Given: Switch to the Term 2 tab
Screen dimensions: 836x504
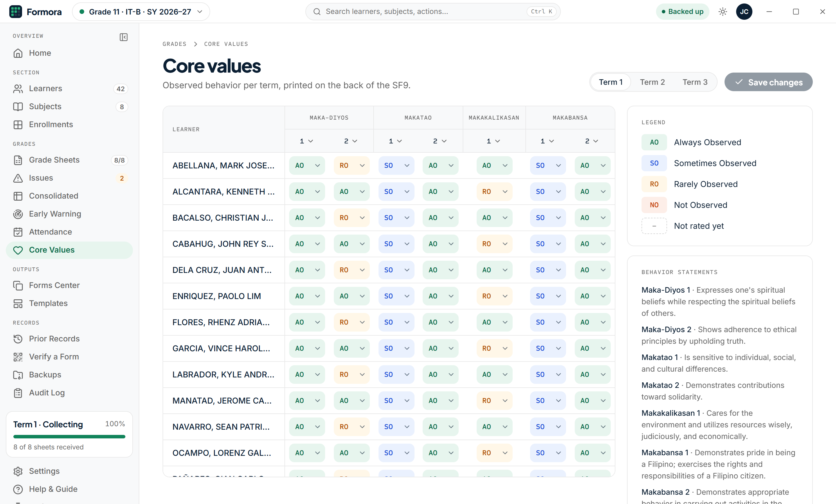Looking at the screenshot, I should pos(652,82).
